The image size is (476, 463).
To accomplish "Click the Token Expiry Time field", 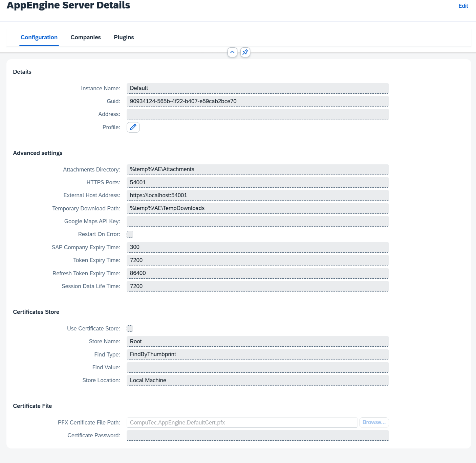I will (x=257, y=260).
